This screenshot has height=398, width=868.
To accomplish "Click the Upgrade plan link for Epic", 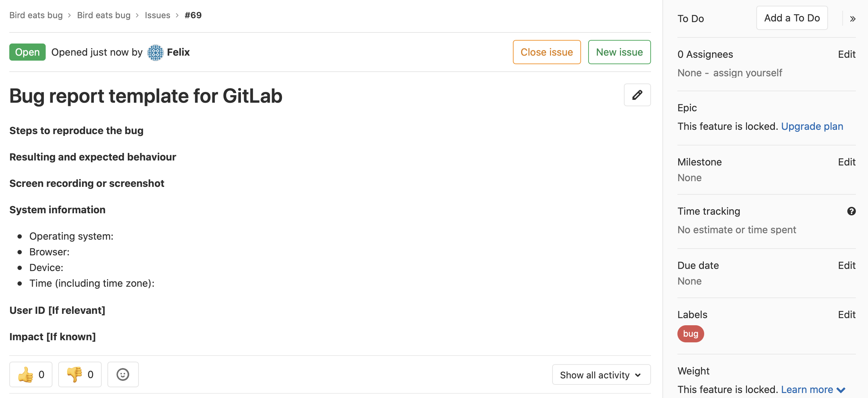I will pyautogui.click(x=813, y=126).
